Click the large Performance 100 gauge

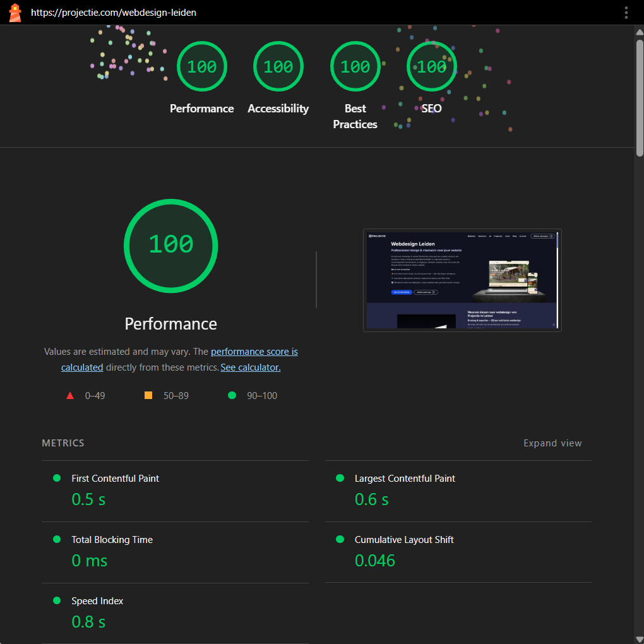(170, 245)
